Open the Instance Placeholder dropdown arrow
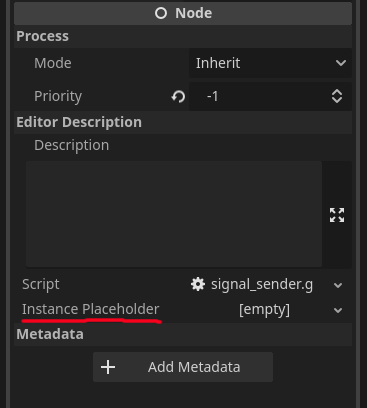The image size is (367, 408). point(338,310)
